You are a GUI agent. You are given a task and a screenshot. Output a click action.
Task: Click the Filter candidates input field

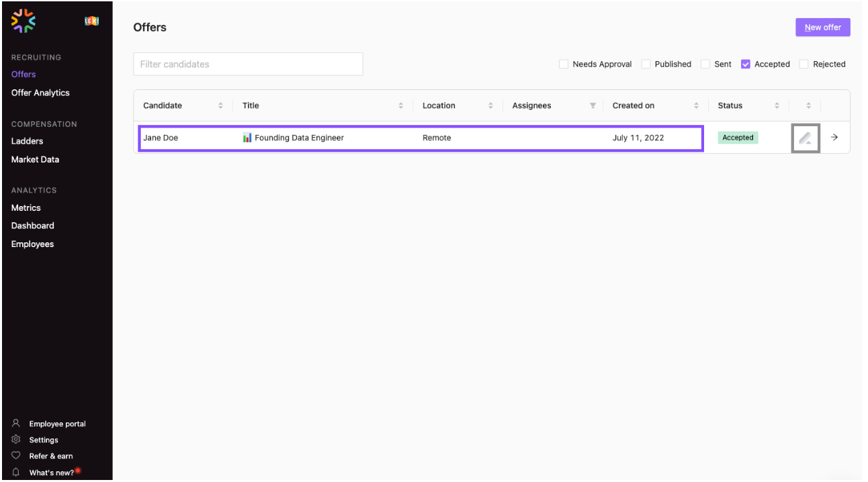248,64
